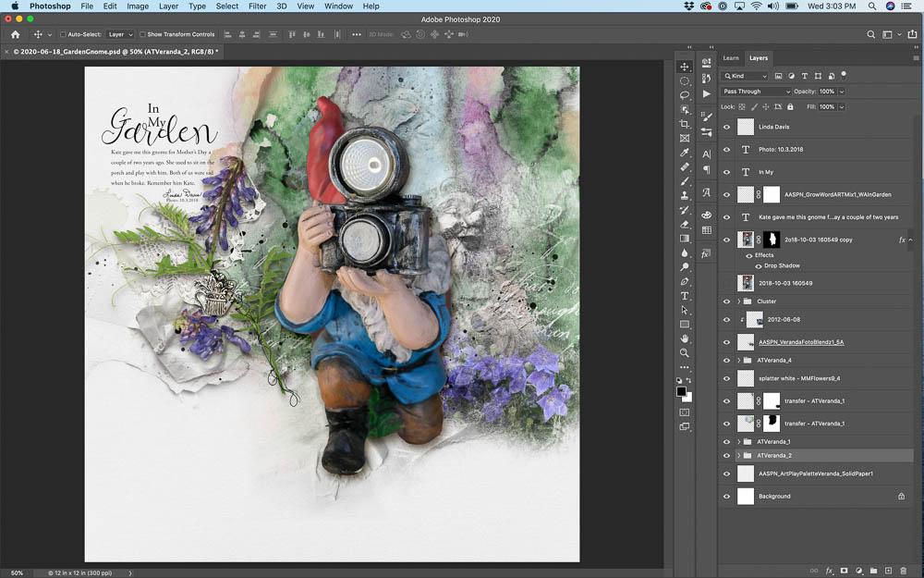Click the Home icon in options bar
Viewport: 924px width, 578px height.
coord(16,35)
